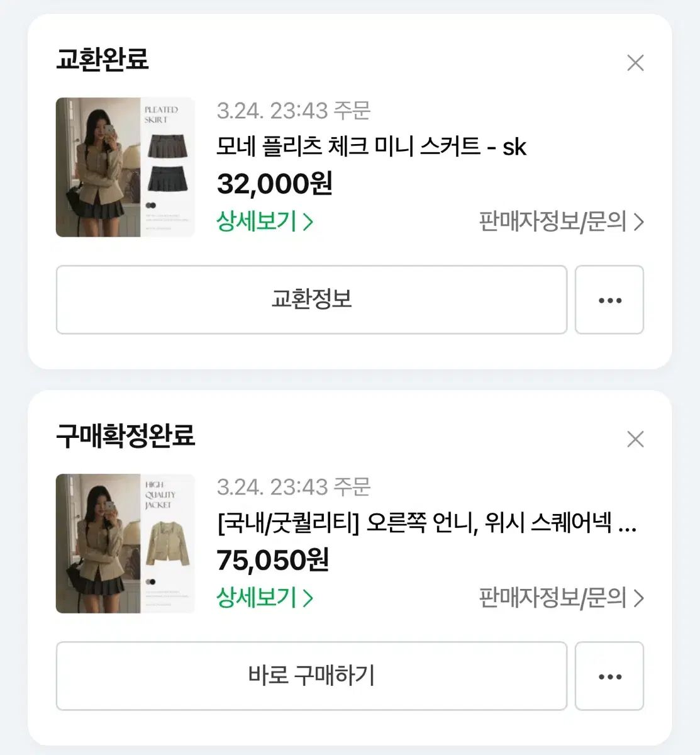Open more options for the skirt order

[x=609, y=300]
